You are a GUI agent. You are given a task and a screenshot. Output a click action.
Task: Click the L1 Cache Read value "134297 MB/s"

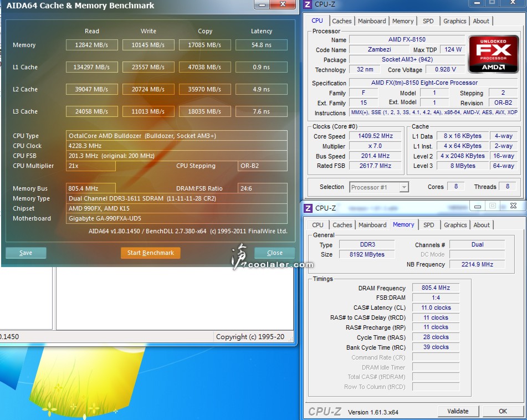(92, 67)
